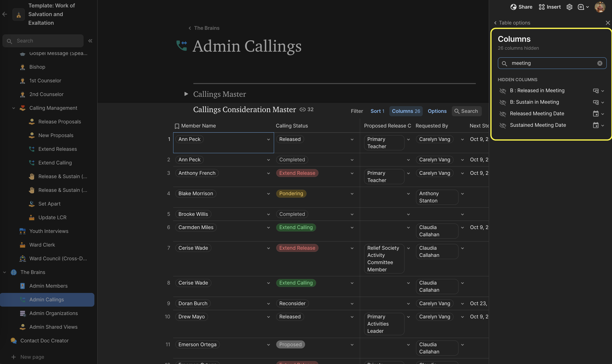612x364 pixels.
Task: Open the comments icon in header
Action: click(581, 7)
